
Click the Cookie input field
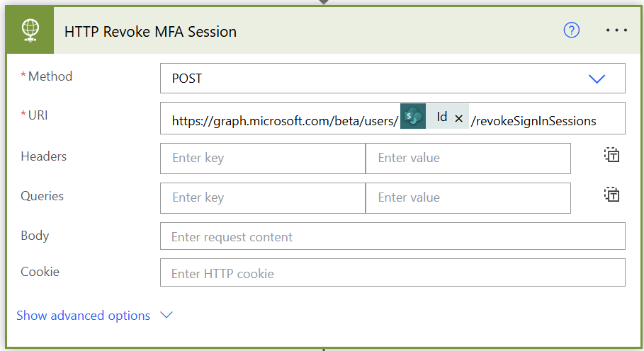[x=392, y=273]
